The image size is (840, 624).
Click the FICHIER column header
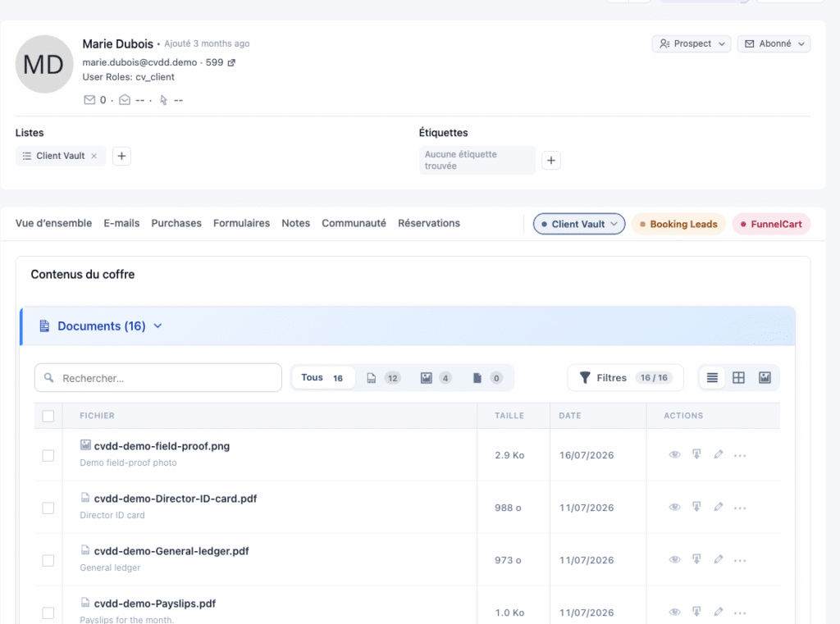coord(97,416)
